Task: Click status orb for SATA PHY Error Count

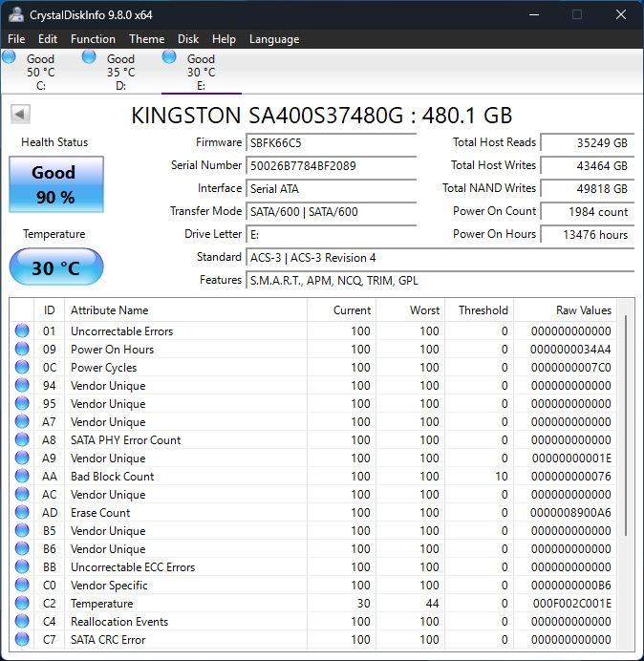Action: 22,439
